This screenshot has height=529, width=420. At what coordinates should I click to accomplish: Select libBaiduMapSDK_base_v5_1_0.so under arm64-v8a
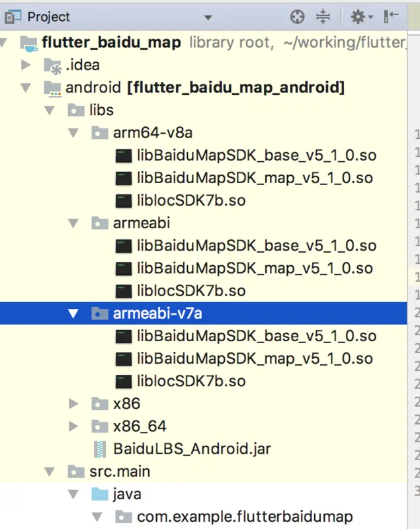click(204, 155)
